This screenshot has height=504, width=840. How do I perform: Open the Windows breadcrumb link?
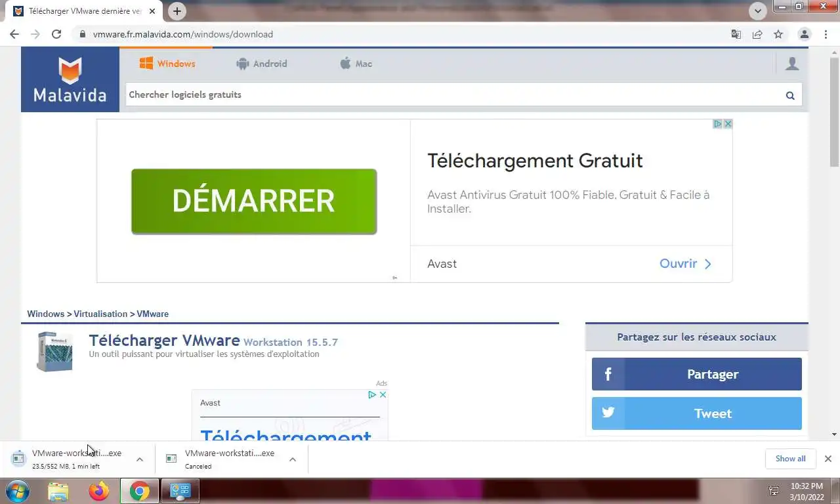point(45,314)
